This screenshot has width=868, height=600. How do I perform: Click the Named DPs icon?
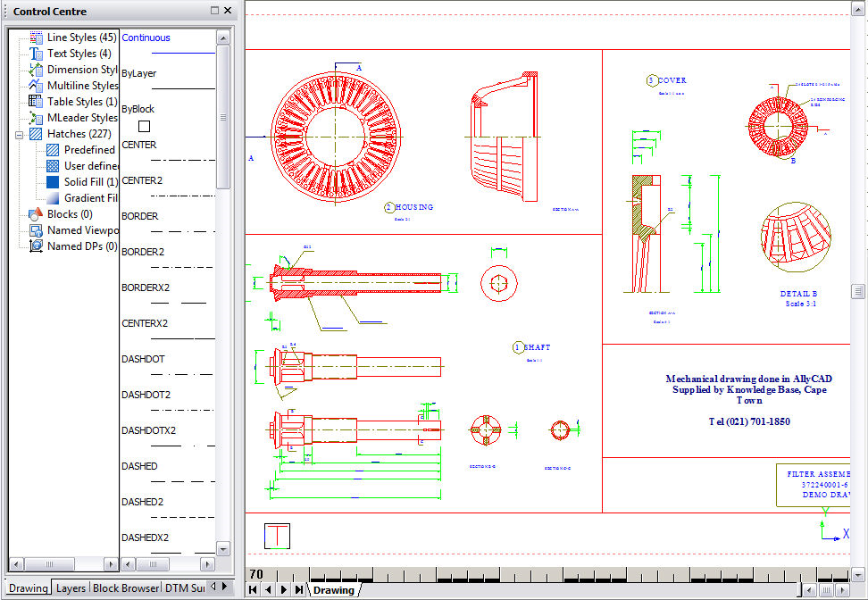pyautogui.click(x=36, y=246)
